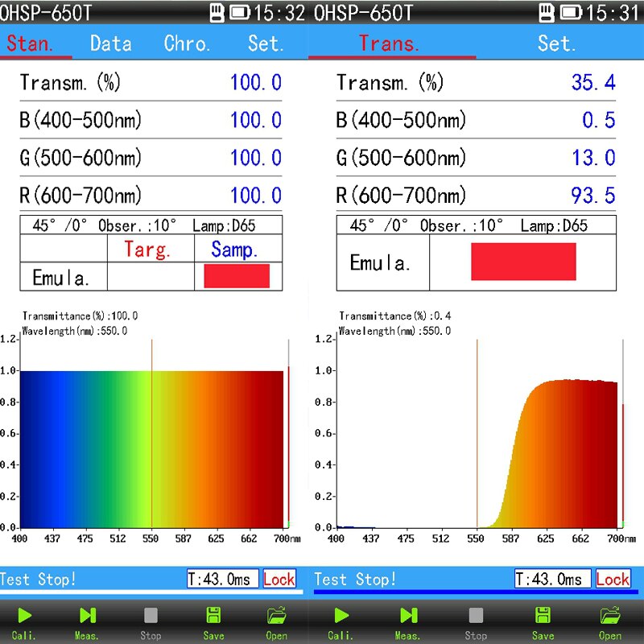Tap the Cali. play icon on left screen
Viewport: 644px width, 644px height.
(25, 615)
